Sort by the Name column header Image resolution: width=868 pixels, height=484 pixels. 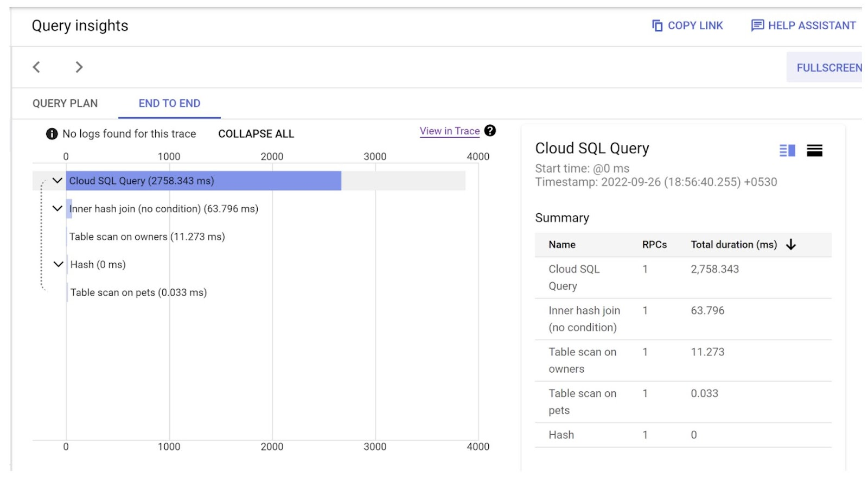[x=562, y=245]
